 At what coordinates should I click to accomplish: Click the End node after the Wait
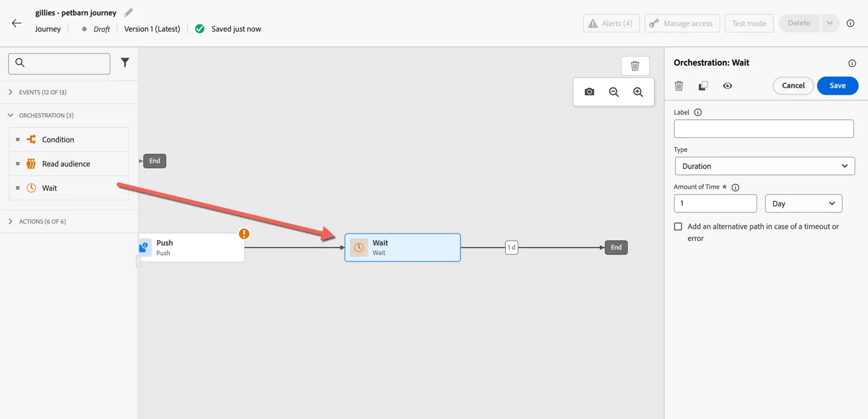point(616,248)
